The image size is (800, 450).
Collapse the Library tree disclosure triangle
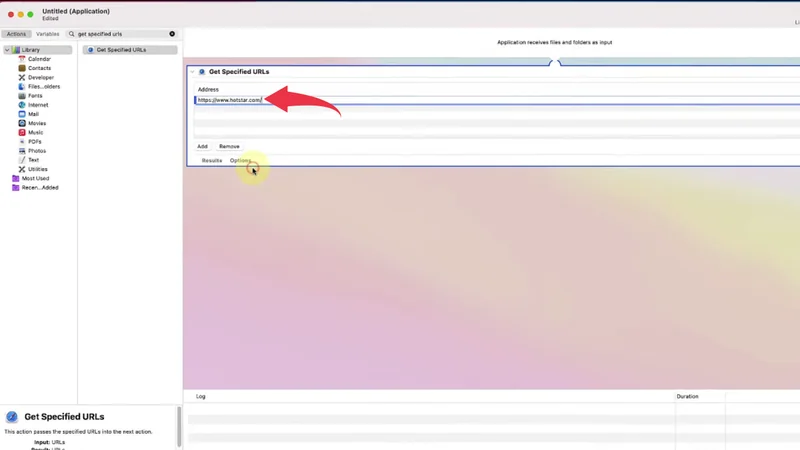click(x=6, y=50)
